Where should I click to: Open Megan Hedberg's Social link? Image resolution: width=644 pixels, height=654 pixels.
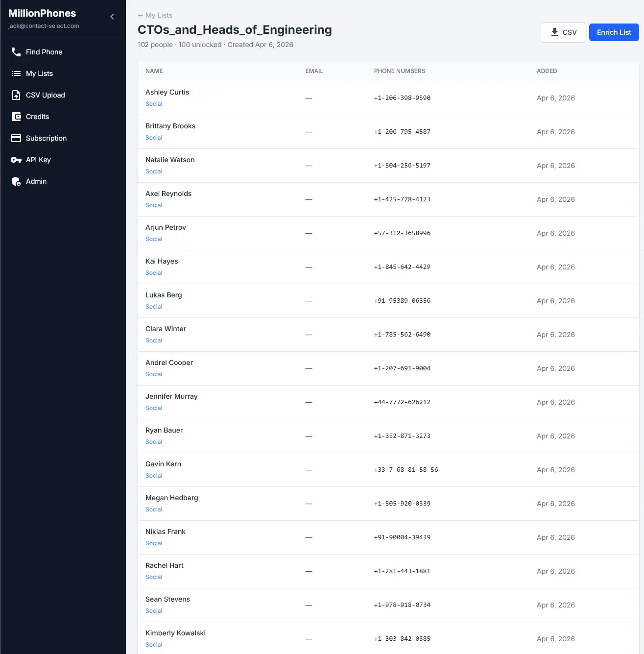pos(154,509)
